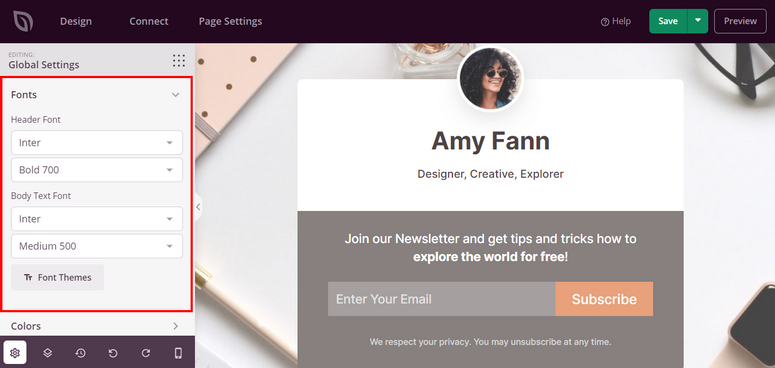
Task: Switch to the Connect tab
Action: (149, 21)
